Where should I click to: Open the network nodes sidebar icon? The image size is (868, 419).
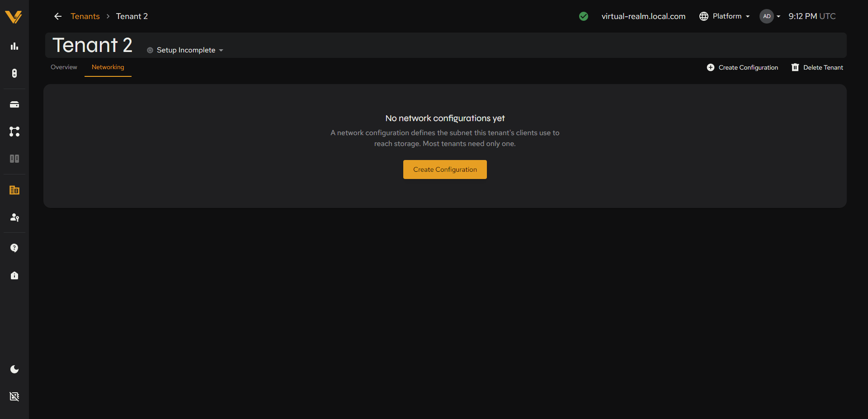coord(14,132)
